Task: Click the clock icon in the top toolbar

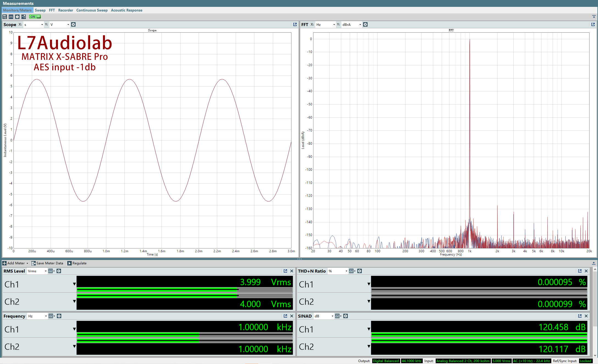Action: click(17, 17)
